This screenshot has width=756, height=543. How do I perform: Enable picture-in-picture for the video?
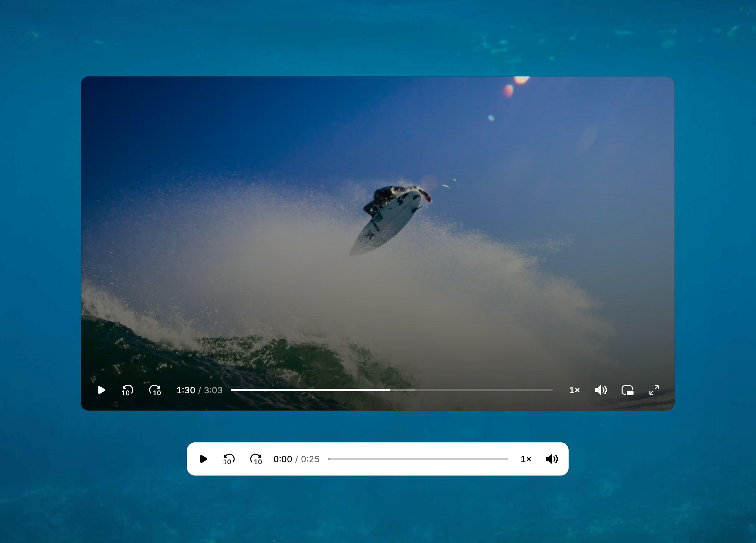point(627,390)
